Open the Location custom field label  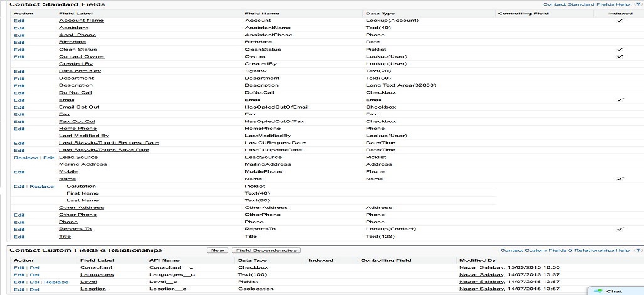(x=93, y=289)
